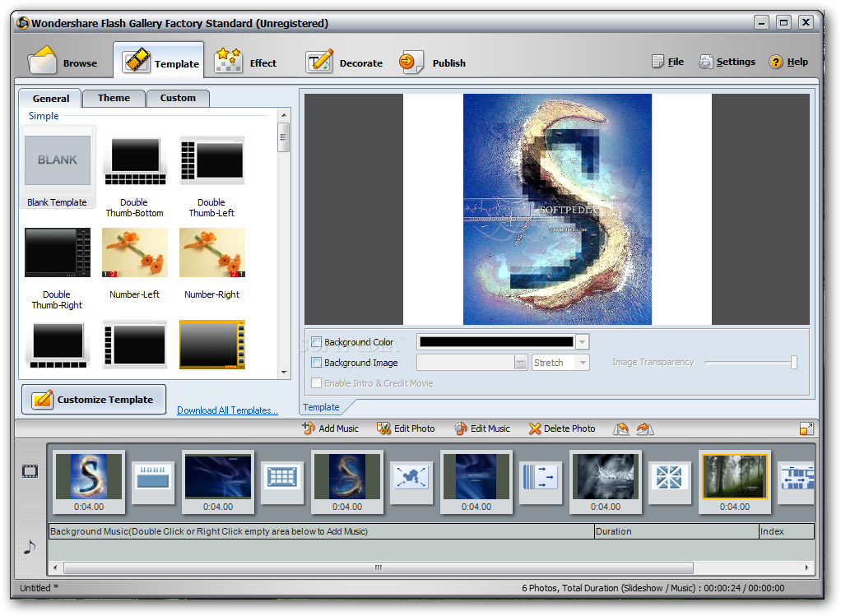The height and width of the screenshot is (616, 841).
Task: Click the background image path field
Action: (x=465, y=363)
